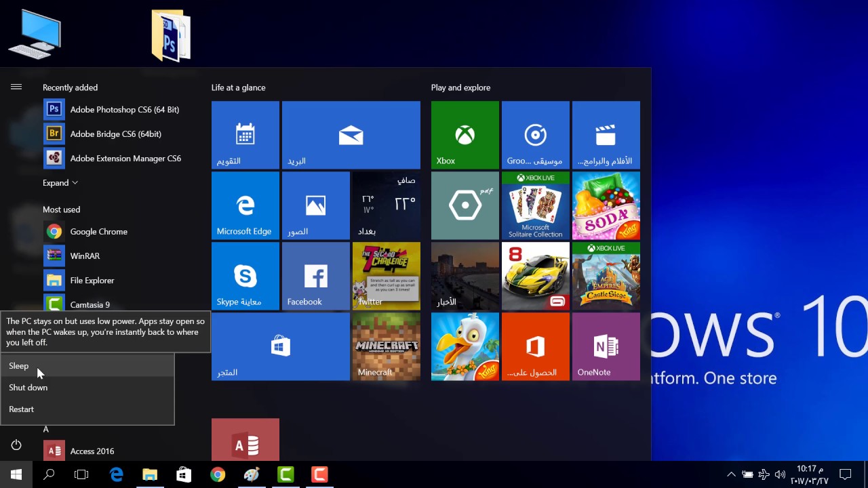Open the Paint palette taskbar icon
The width and height of the screenshot is (868, 488).
252,474
